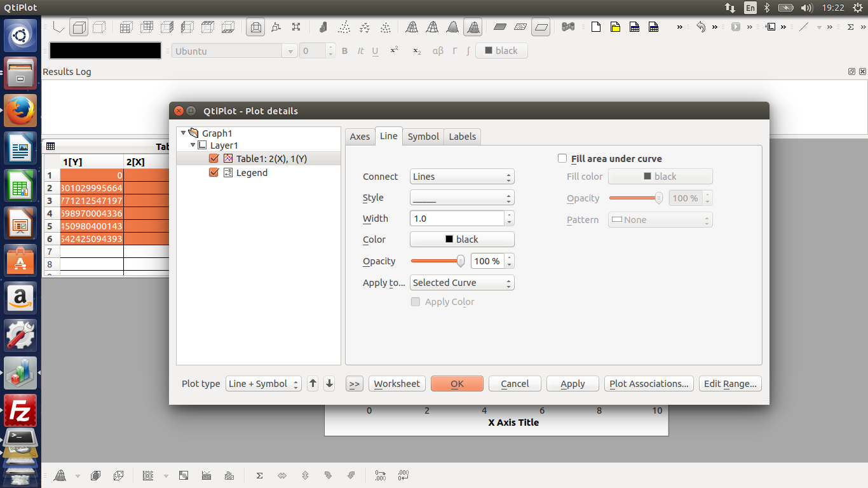This screenshot has height=488, width=868.
Task: Click the open project folder icon
Action: pos(615,27)
